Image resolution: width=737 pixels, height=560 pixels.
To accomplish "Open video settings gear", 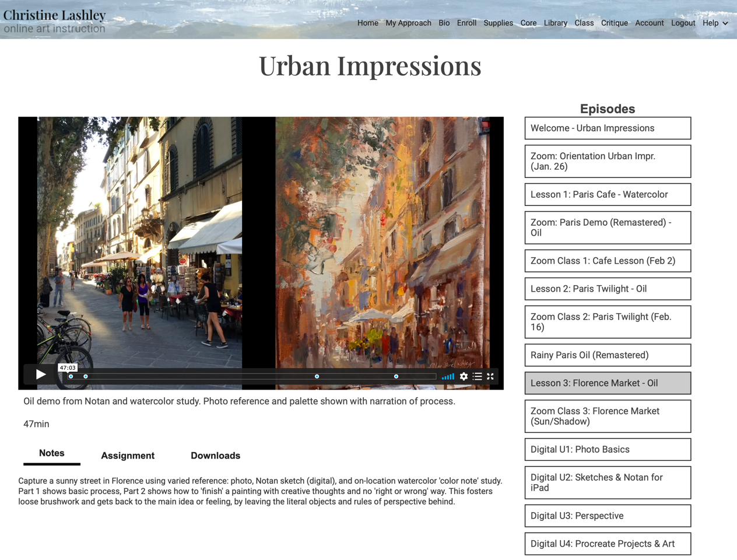I will pyautogui.click(x=464, y=377).
